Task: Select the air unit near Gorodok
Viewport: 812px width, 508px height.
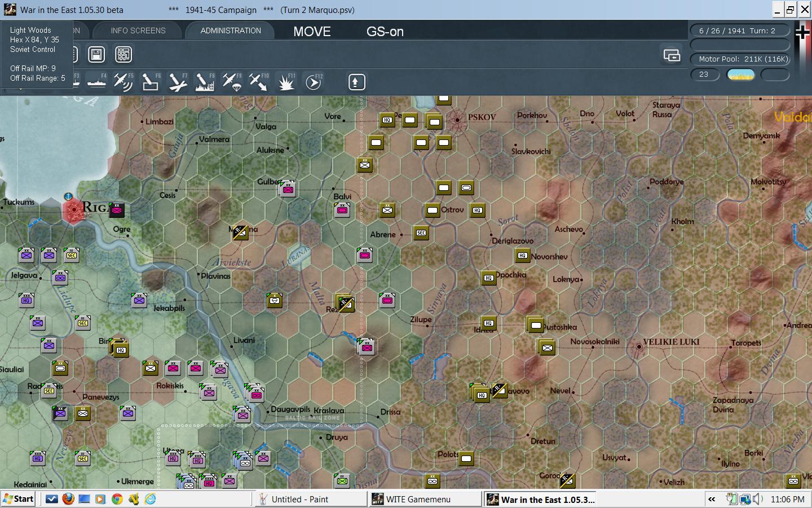Action: click(x=567, y=480)
